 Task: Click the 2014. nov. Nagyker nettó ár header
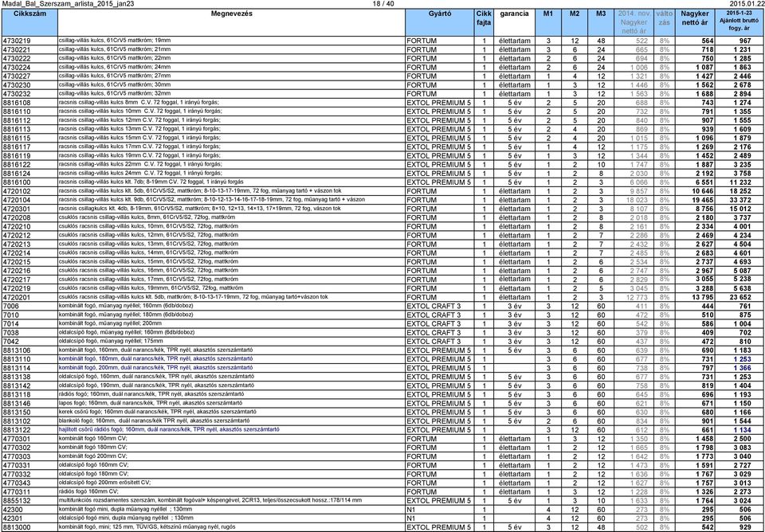pos(634,22)
